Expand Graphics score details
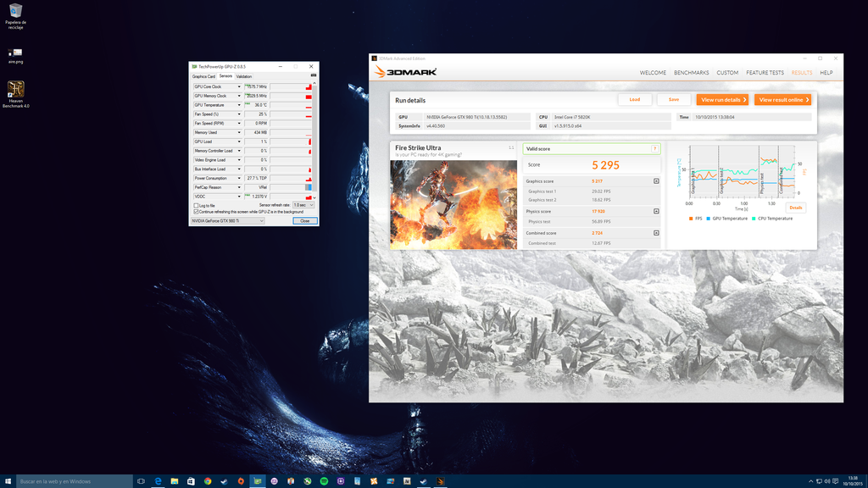The height and width of the screenshot is (488, 868). click(x=656, y=181)
